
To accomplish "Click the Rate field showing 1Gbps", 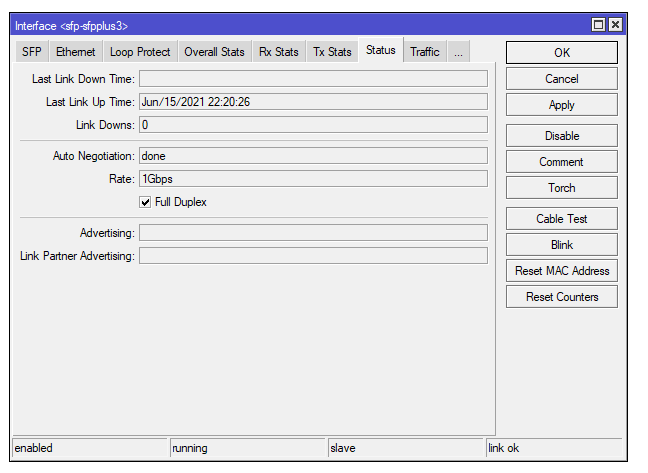I will coord(313,179).
